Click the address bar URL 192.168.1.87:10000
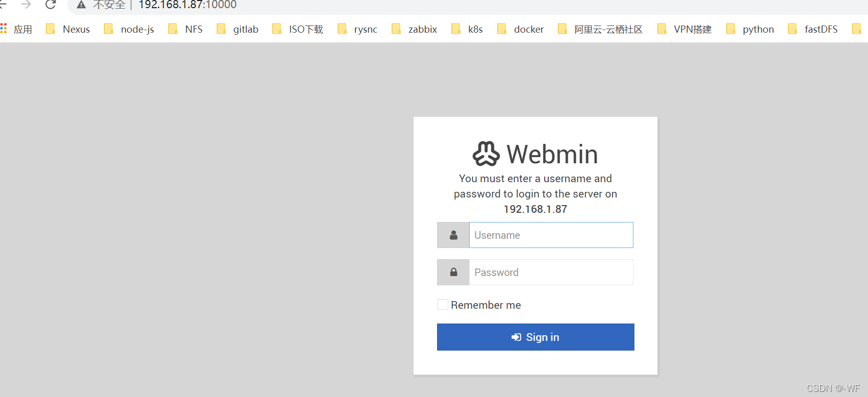Image resolution: width=868 pixels, height=397 pixels. point(188,5)
